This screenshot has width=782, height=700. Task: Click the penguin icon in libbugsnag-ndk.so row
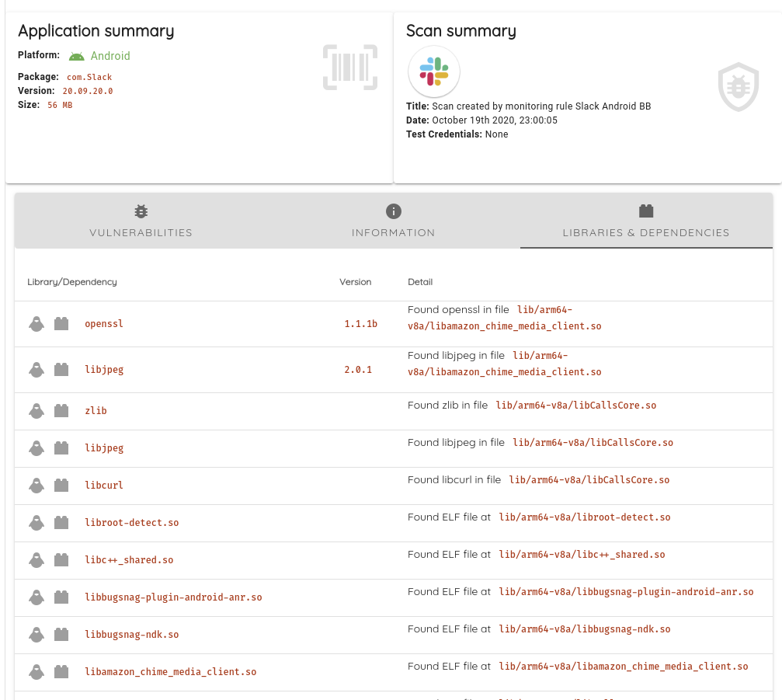point(36,635)
